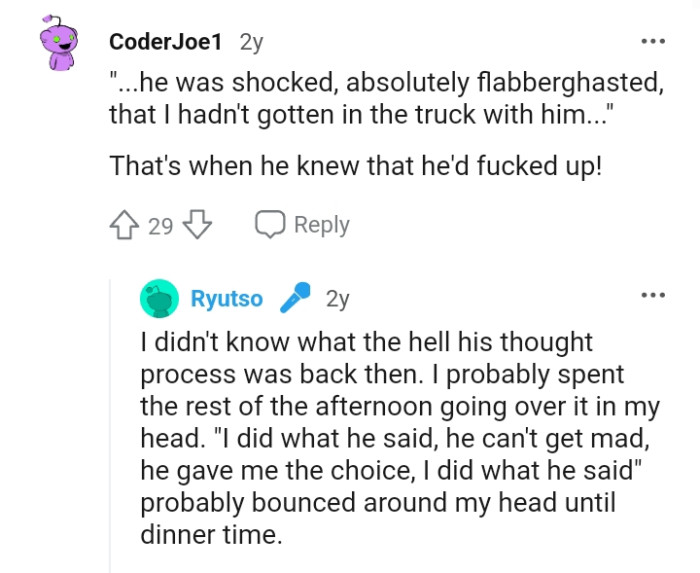Click the vote score 29
This screenshot has height=573, width=700.
161,226
